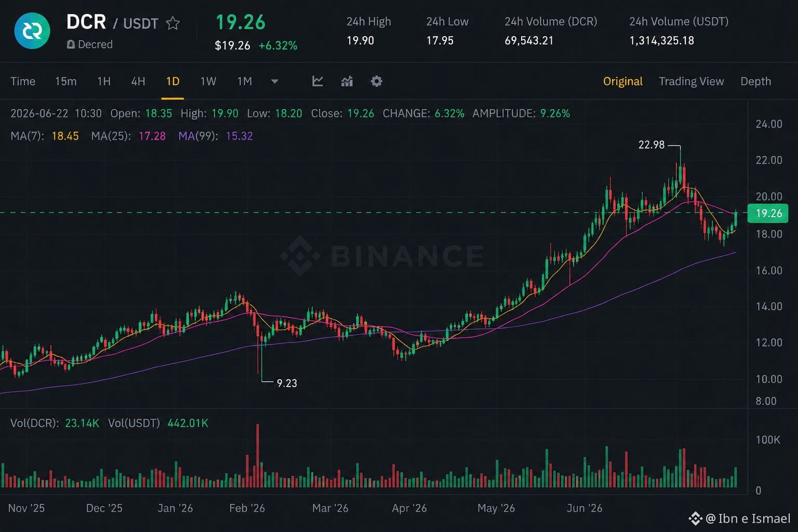798x532 pixels.
Task: Click the Vol(DCR) indicator label
Action: pyautogui.click(x=34, y=423)
